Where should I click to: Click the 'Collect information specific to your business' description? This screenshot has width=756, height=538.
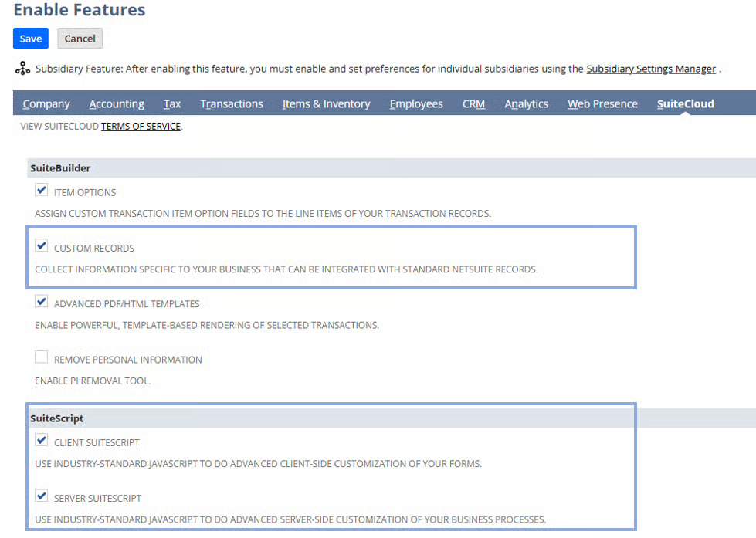tap(286, 269)
